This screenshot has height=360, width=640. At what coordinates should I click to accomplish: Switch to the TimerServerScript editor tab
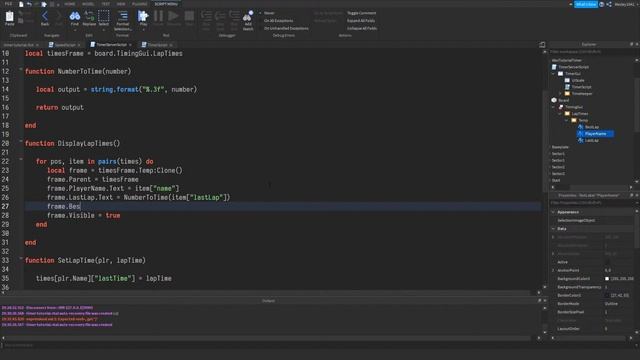point(111,44)
